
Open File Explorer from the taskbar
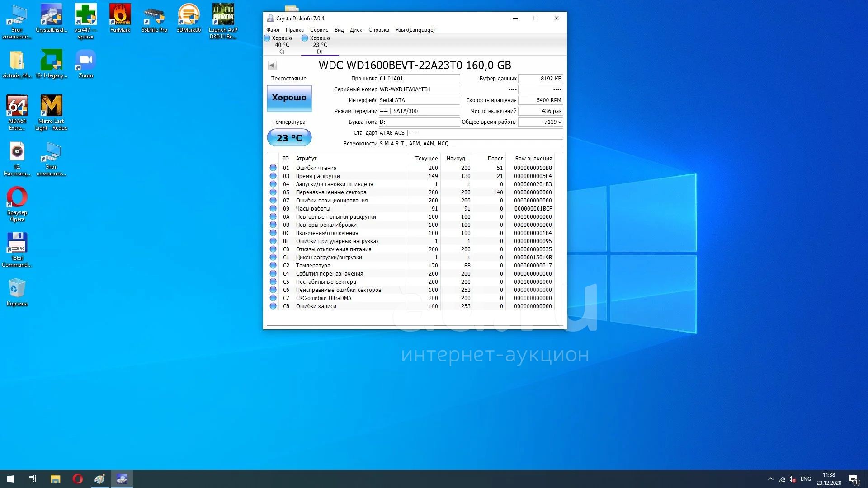[56, 479]
